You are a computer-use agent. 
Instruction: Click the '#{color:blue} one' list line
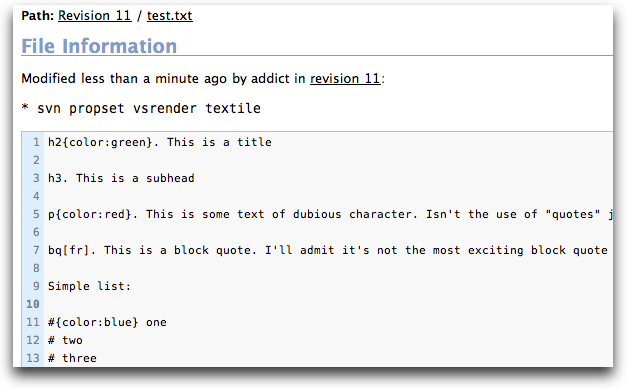(107, 322)
